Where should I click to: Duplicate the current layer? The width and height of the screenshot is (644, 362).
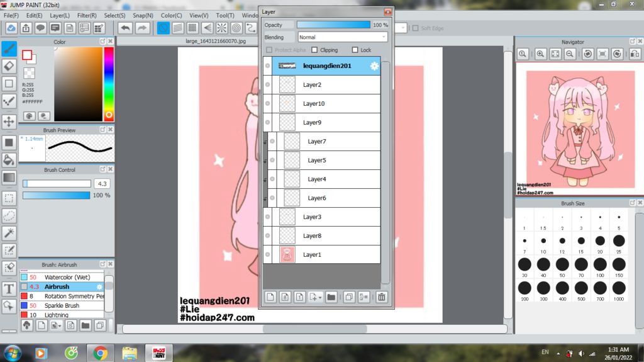coord(349,297)
